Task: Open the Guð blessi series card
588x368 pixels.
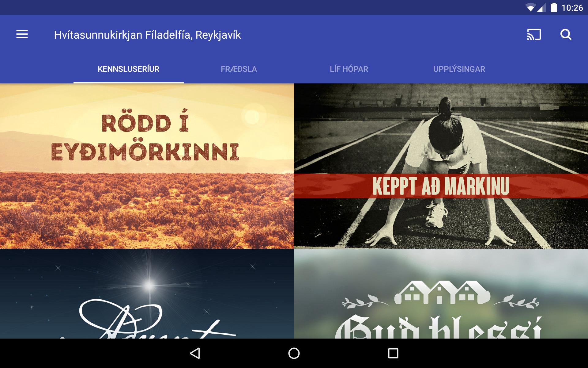Action: 441,293
